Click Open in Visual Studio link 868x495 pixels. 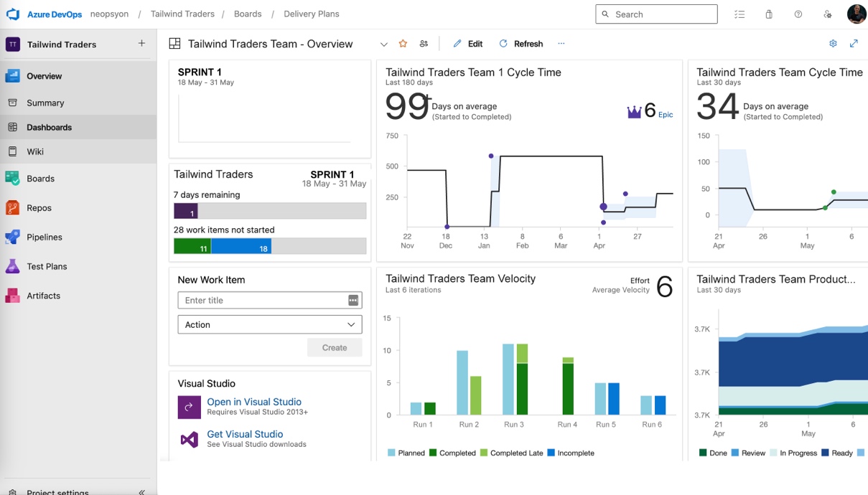pos(254,401)
